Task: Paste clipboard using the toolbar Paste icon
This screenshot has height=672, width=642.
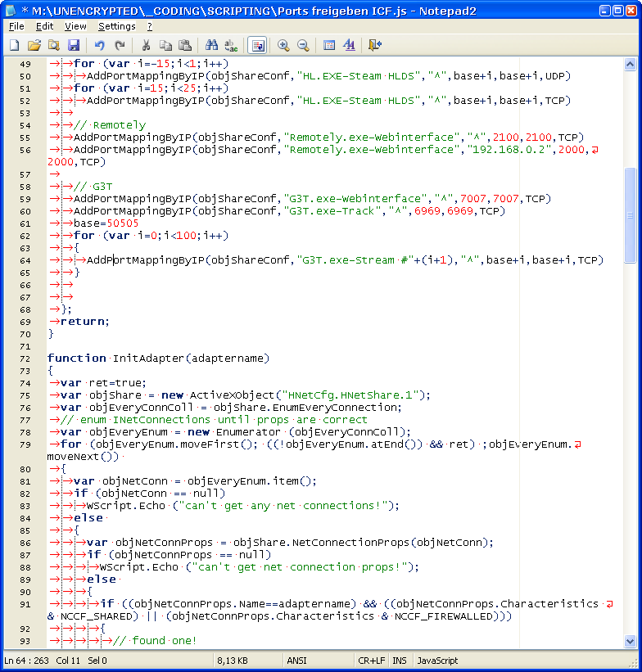Action: pyautogui.click(x=185, y=45)
